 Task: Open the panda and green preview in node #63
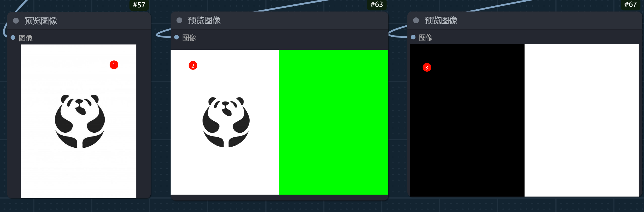(279, 122)
